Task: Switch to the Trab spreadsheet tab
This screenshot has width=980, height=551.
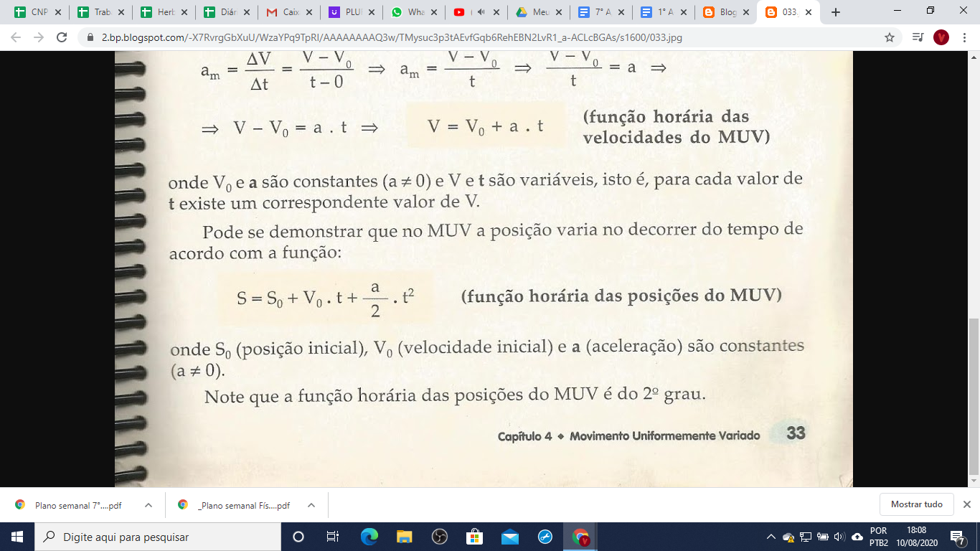Action: (x=100, y=12)
